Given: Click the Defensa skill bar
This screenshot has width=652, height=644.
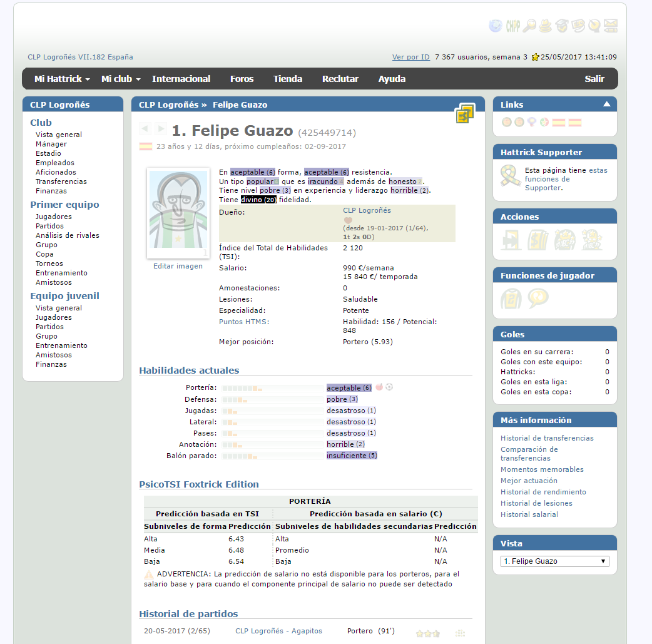Looking at the screenshot, I should point(272,399).
